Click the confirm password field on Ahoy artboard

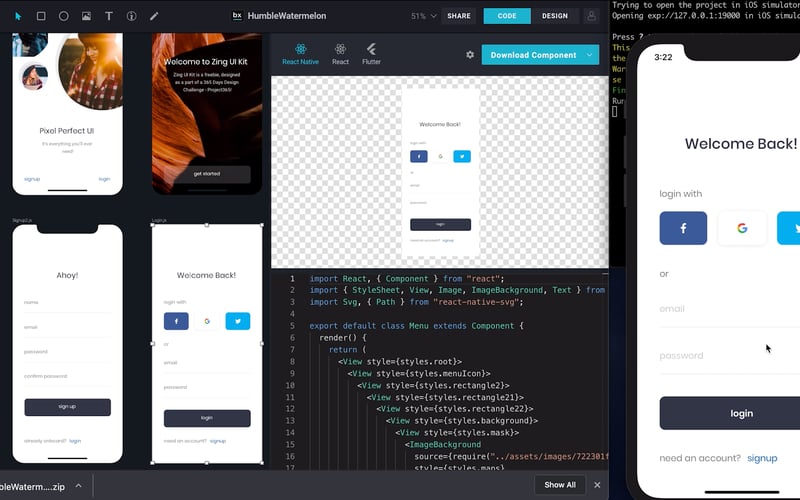tap(67, 377)
